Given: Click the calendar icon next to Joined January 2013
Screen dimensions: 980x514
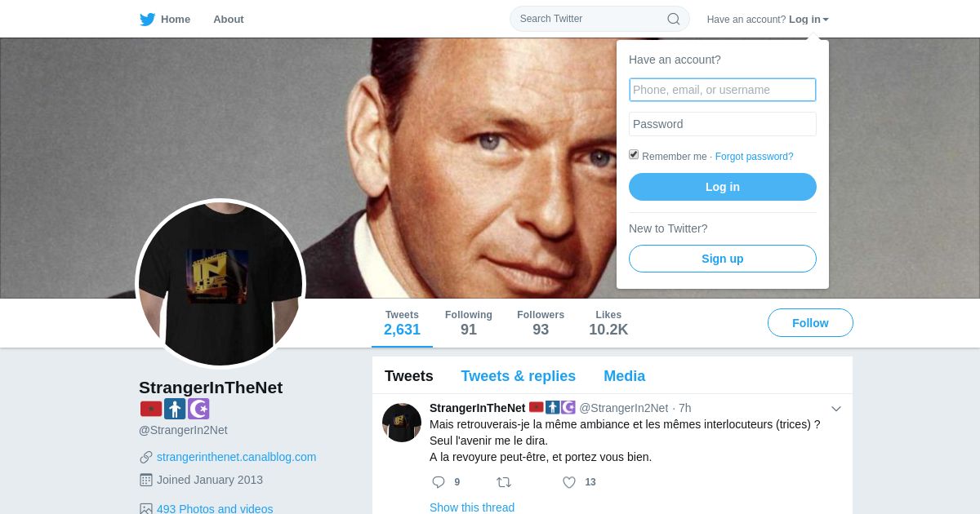Looking at the screenshot, I should coord(146,480).
